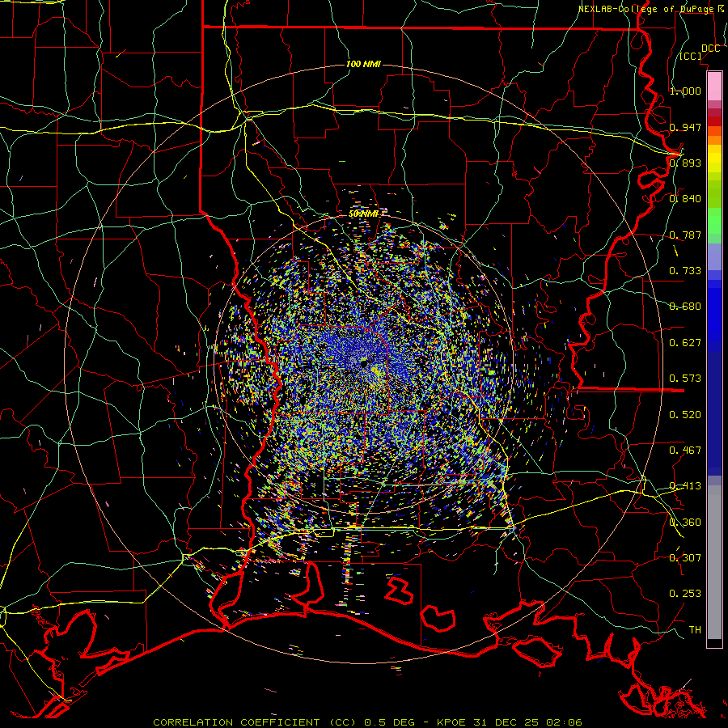Click the 0.307 color scale value

pos(685,557)
